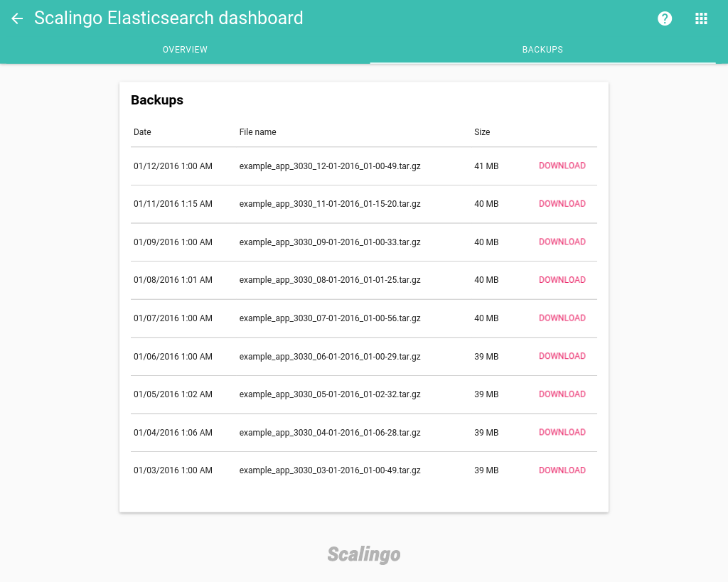Screen dimensions: 728x582
Task: Select the Backups tab
Action: (x=542, y=50)
